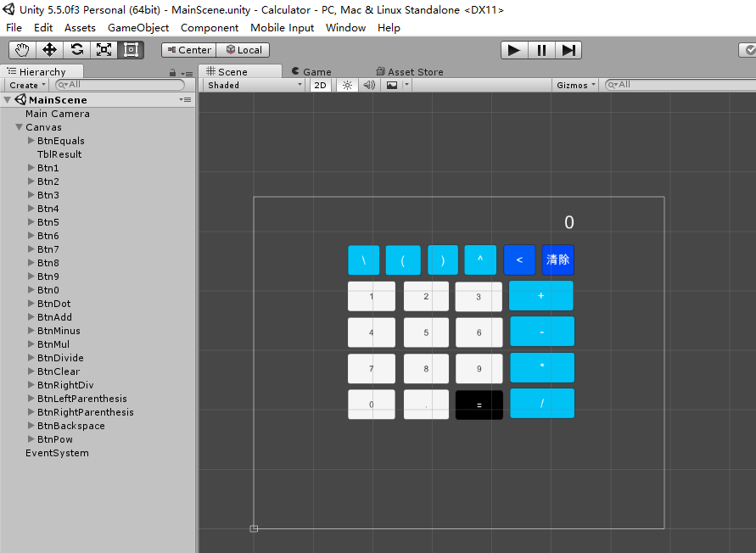
Task: Select the Rotate tool
Action: pos(77,50)
